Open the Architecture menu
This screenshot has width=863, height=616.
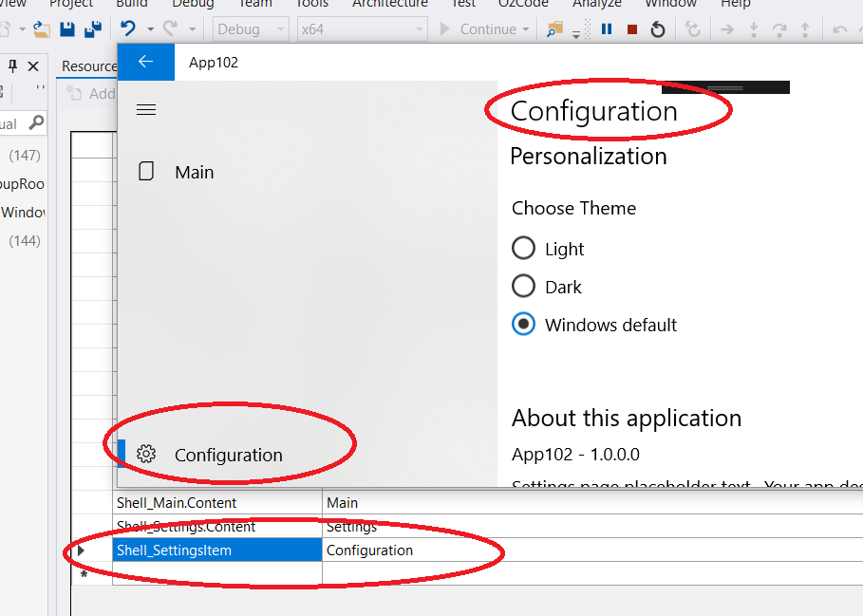point(390,3)
